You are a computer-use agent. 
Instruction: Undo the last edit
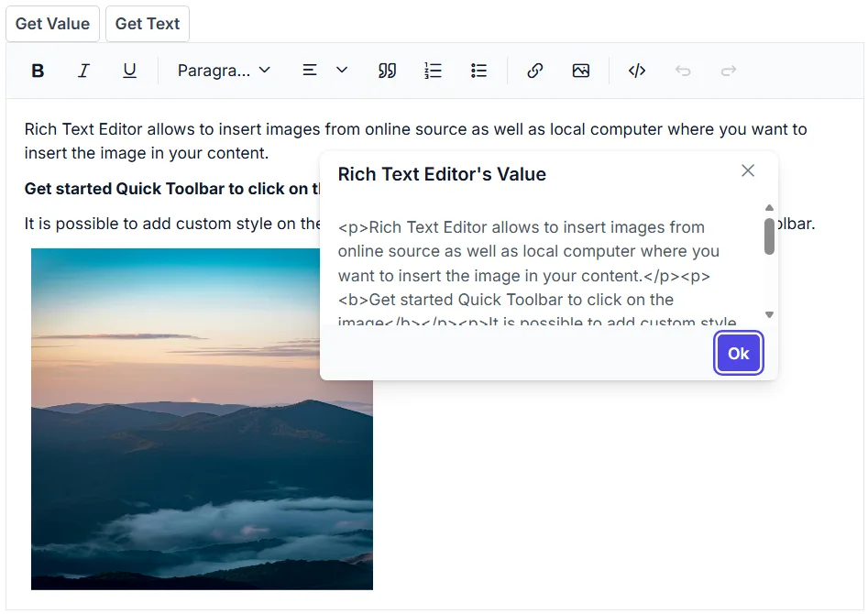pyautogui.click(x=683, y=71)
